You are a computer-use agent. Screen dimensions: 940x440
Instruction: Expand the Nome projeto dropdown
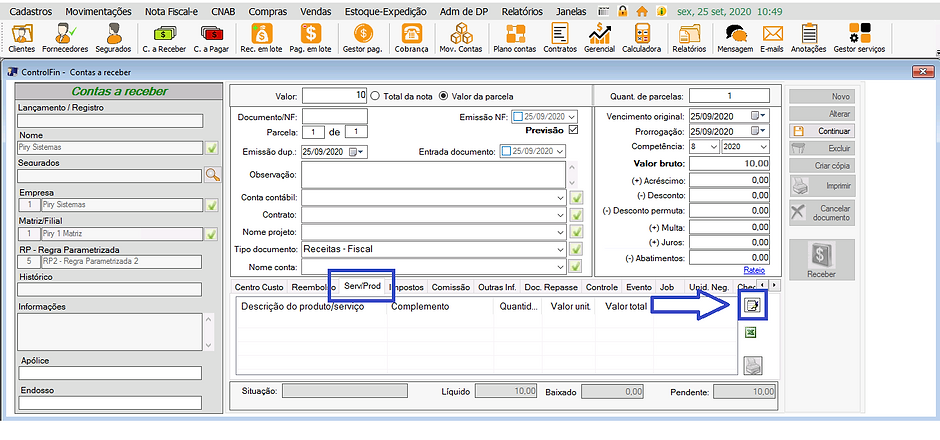(x=560, y=231)
